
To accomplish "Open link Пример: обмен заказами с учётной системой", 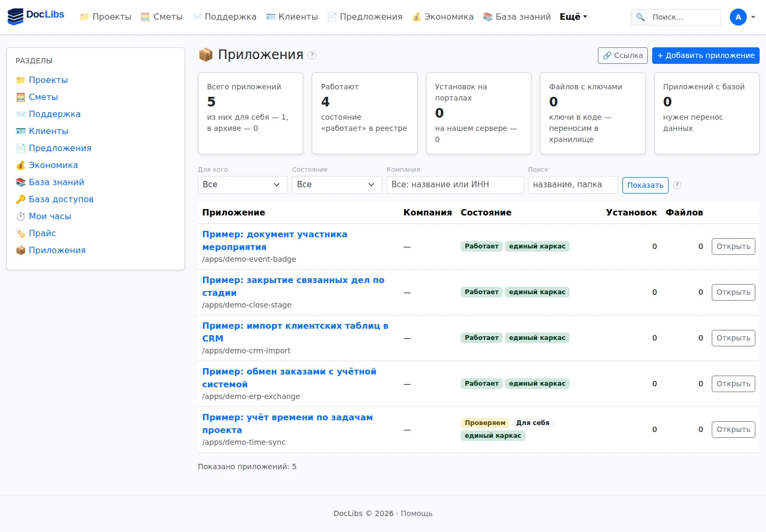I will (x=289, y=378).
